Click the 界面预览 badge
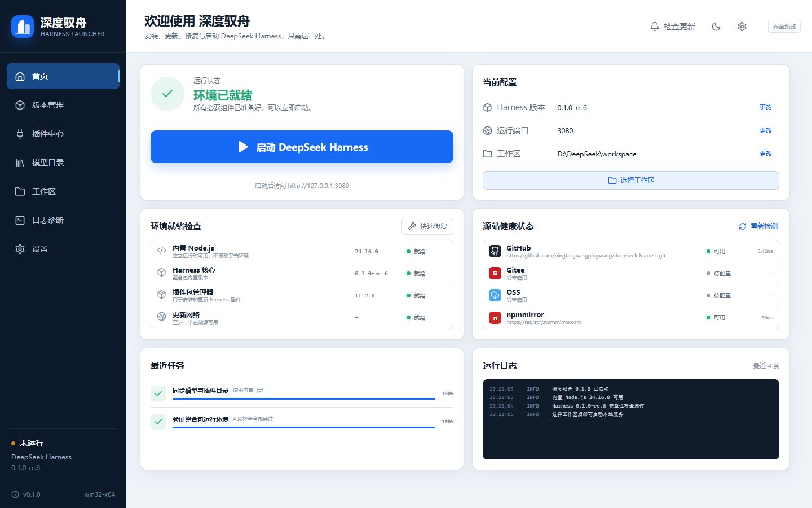The height and width of the screenshot is (508, 812). pos(784,27)
